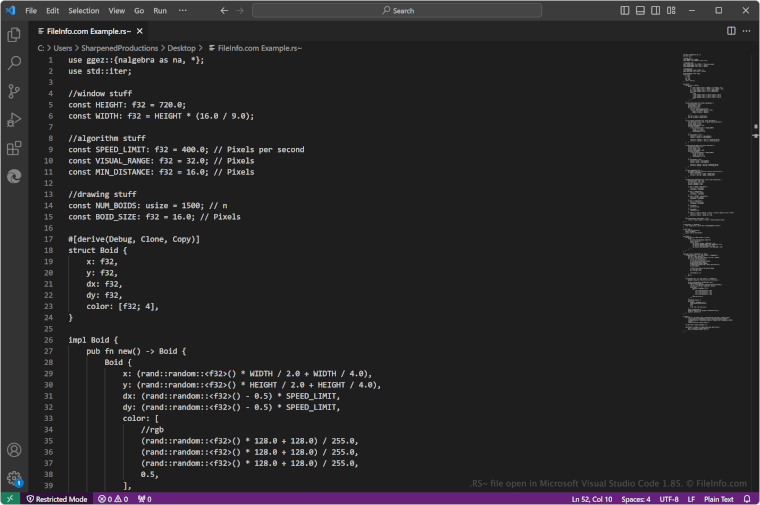Viewport: 760px width, 505px height.
Task: Open the Source Control view
Action: (x=14, y=91)
